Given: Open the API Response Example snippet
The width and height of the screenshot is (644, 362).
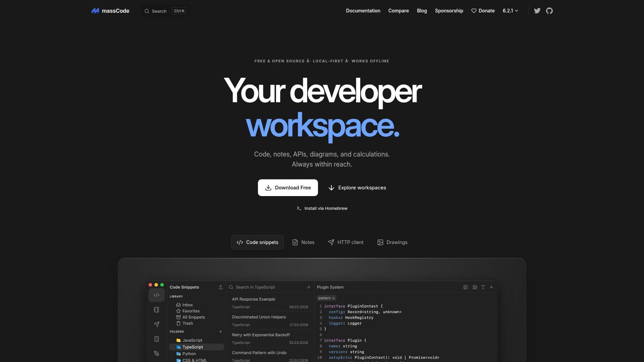Looking at the screenshot, I should [x=270, y=303].
